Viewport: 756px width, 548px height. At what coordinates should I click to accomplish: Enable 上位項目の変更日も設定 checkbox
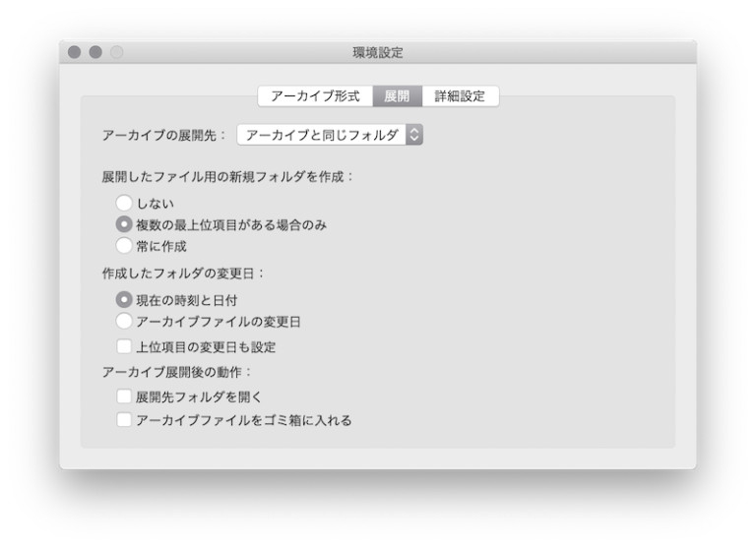coord(124,346)
